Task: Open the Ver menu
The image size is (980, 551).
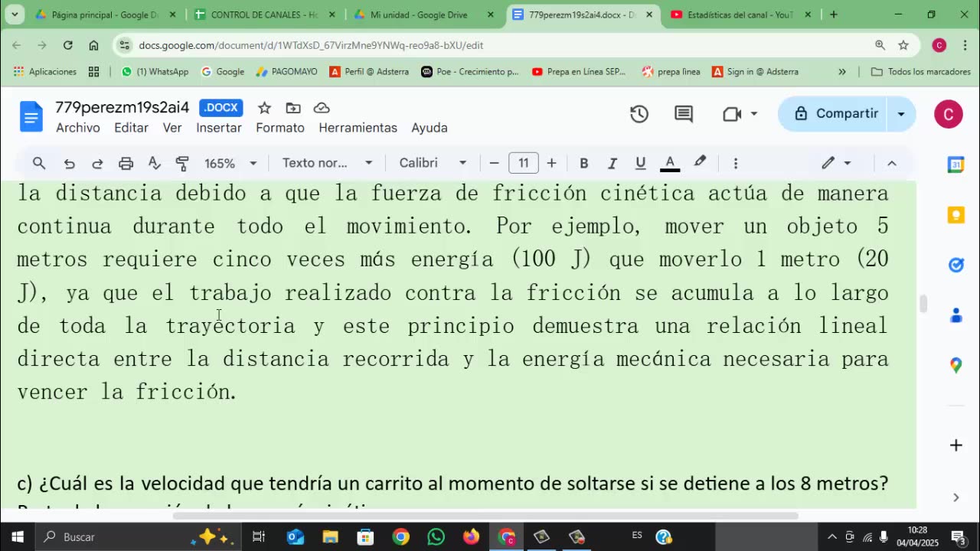Action: click(x=172, y=128)
